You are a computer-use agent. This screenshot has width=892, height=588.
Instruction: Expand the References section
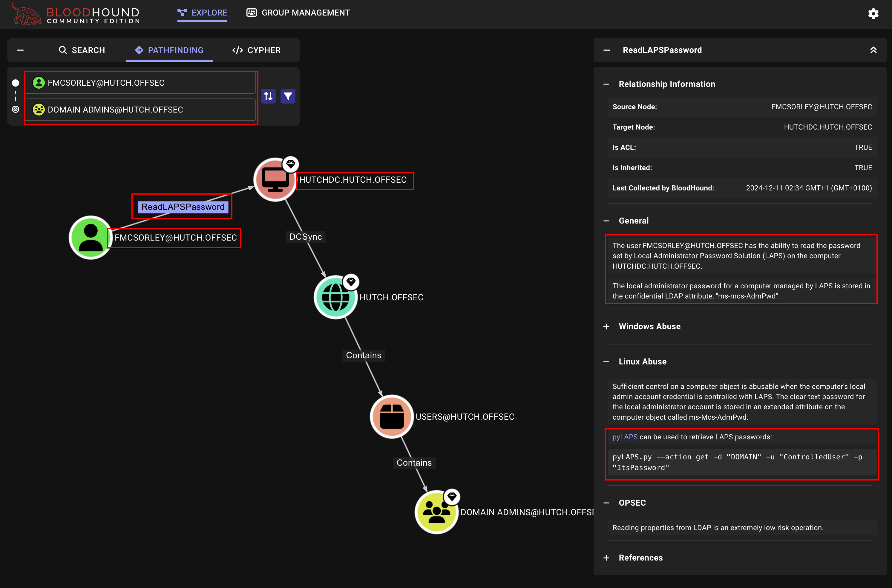[x=606, y=558]
